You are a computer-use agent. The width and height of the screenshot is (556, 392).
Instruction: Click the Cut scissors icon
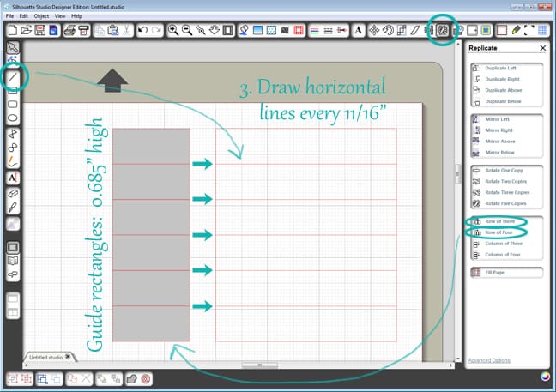point(127,31)
